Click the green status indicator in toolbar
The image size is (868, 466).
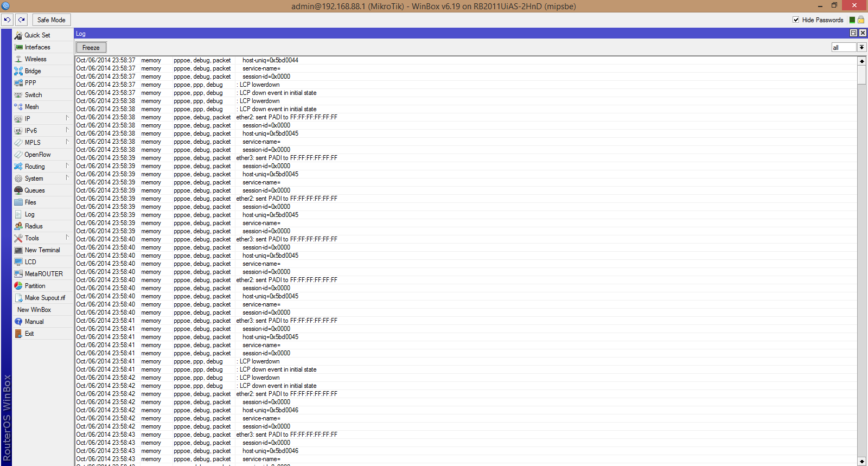tap(852, 20)
